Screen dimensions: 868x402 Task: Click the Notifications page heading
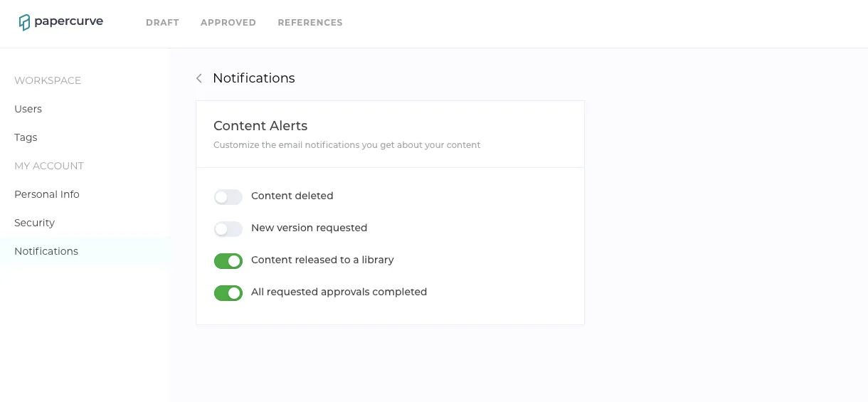tap(254, 78)
